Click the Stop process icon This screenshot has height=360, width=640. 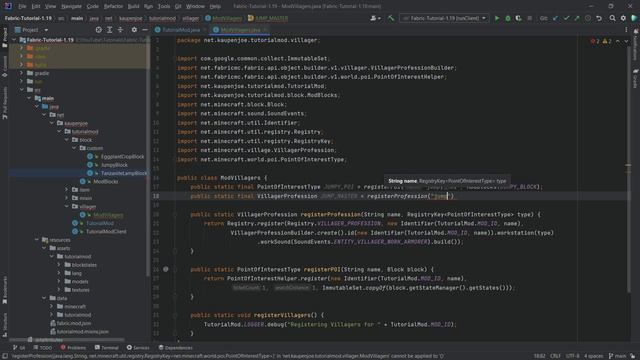(x=529, y=18)
